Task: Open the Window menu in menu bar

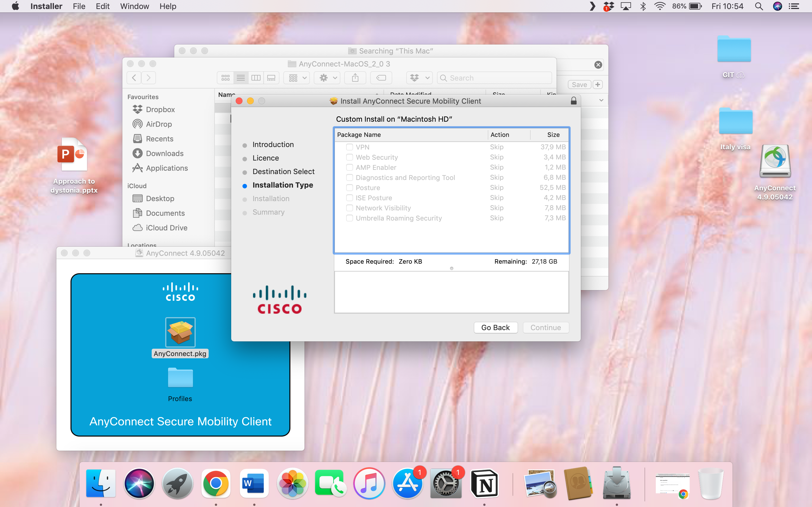Action: coord(134,6)
